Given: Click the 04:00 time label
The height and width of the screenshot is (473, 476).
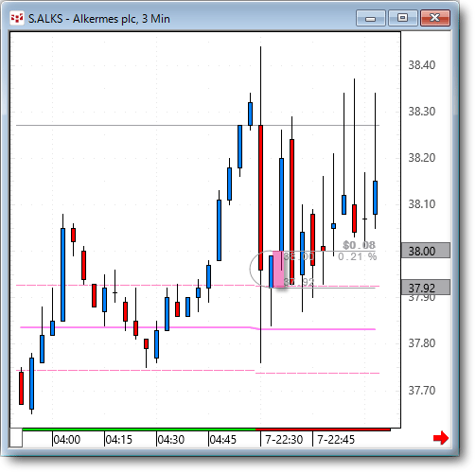Looking at the screenshot, I should (x=67, y=439).
